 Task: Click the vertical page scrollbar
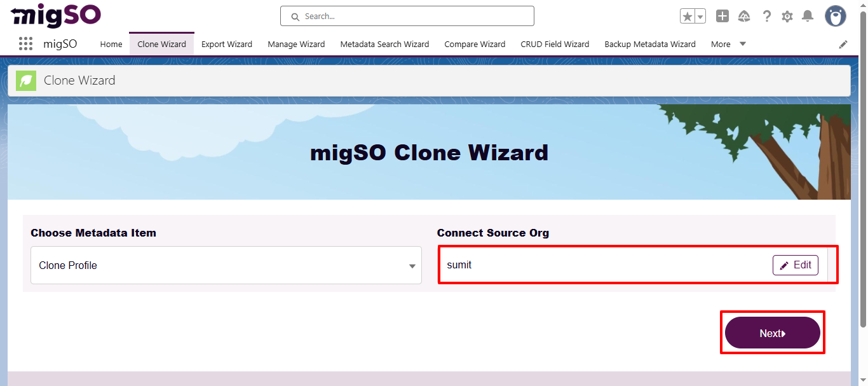[863, 169]
